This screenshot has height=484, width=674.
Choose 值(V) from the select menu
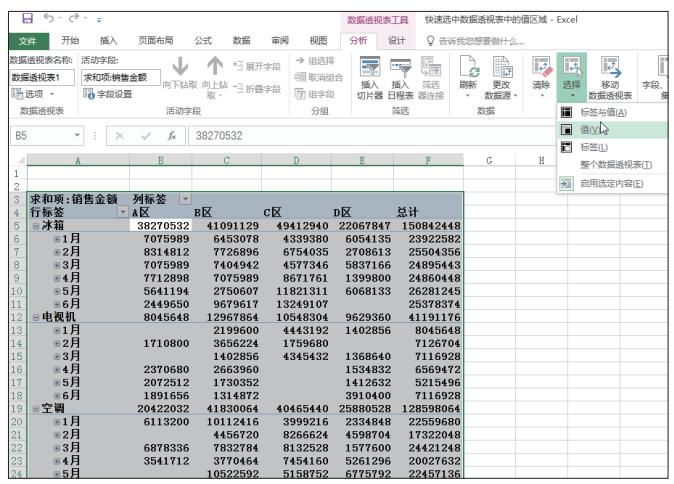pos(613,129)
